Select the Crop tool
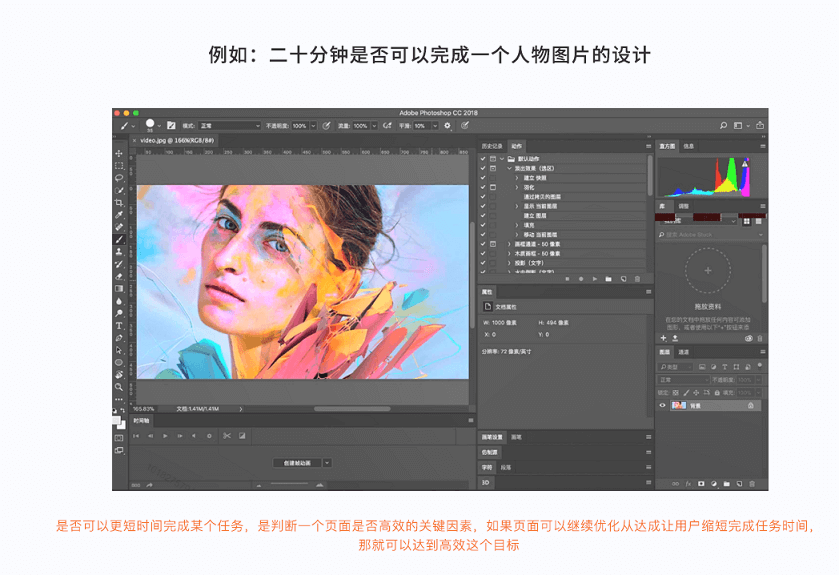The width and height of the screenshot is (839, 575). tap(119, 203)
